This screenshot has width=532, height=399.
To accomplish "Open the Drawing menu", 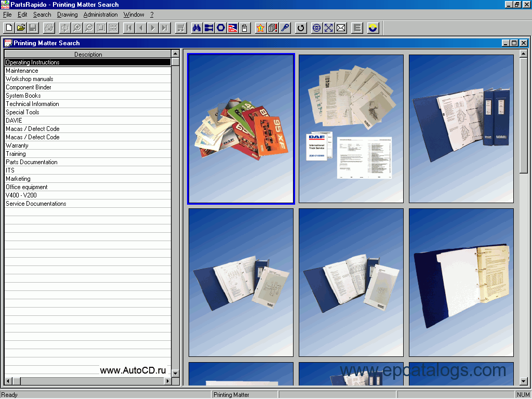I will [x=67, y=15].
